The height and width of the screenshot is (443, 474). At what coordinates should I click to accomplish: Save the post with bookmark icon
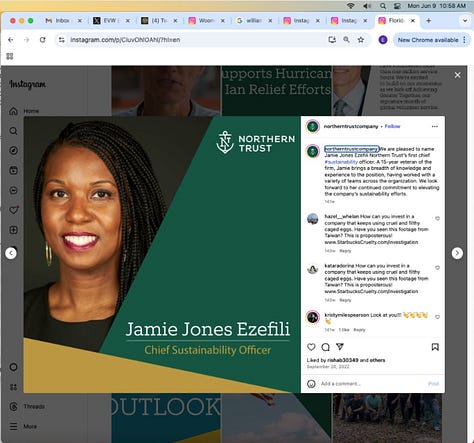coord(435,347)
